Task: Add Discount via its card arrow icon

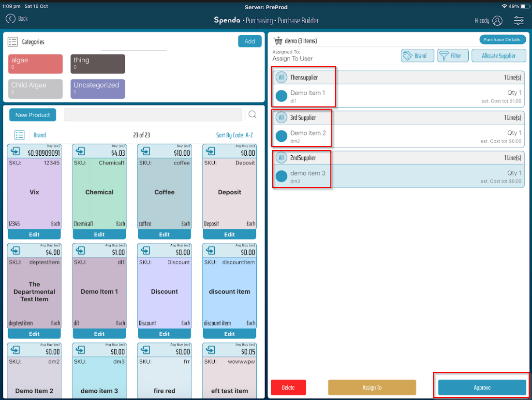Action: coord(146,251)
